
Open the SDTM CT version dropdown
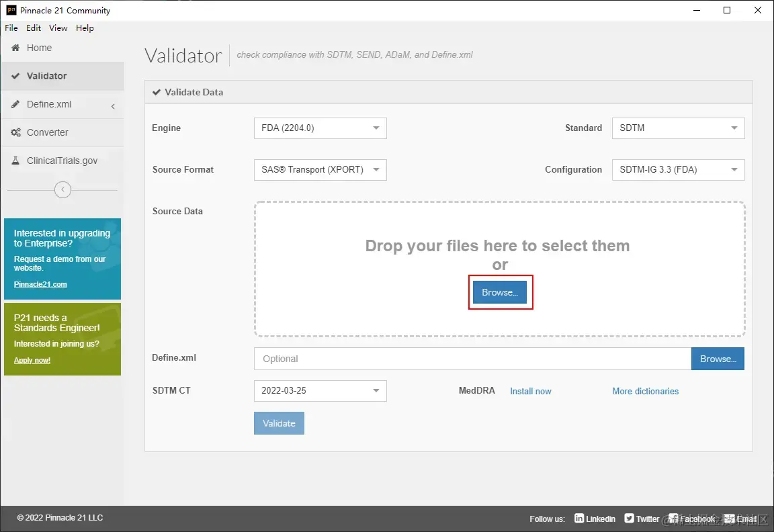320,391
